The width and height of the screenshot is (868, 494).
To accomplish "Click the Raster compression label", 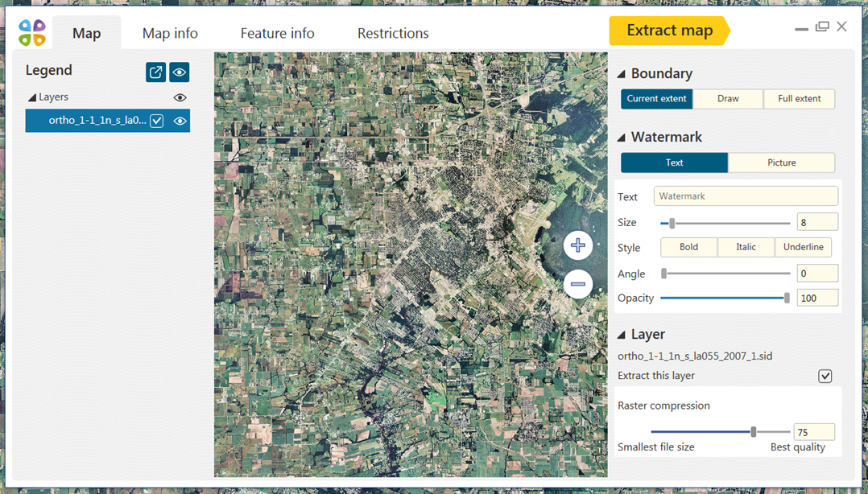I will click(x=663, y=405).
